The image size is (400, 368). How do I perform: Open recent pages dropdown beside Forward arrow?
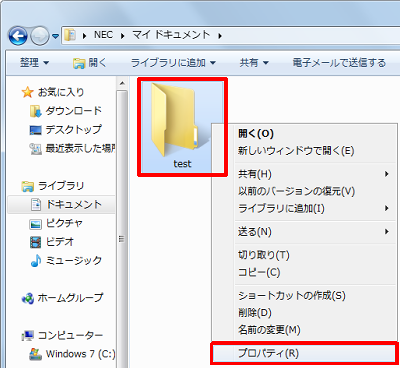pos(56,36)
